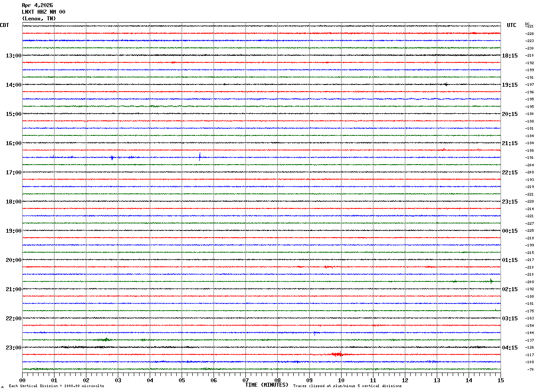Click the 03:15 UTC time label
The image size is (536, 392).
click(x=510, y=319)
